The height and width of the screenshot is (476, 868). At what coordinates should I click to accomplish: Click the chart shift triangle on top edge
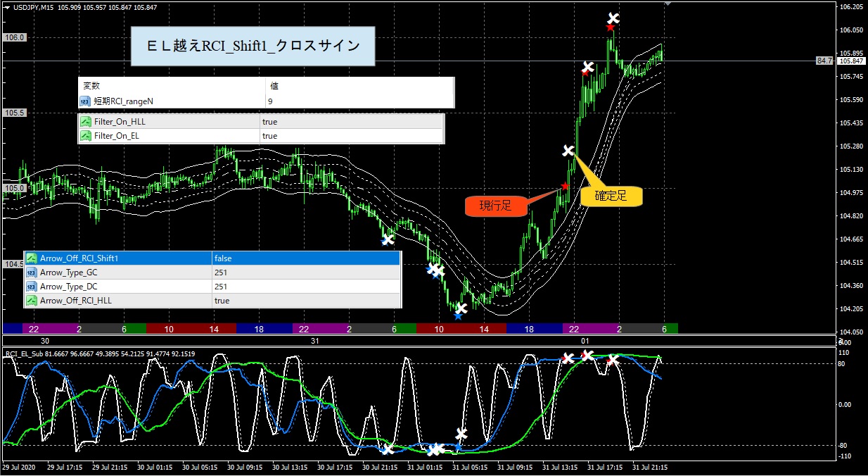(x=667, y=4)
